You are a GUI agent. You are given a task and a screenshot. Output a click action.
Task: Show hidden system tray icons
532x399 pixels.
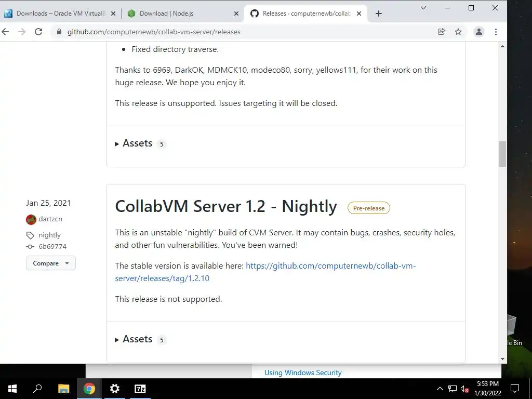[x=440, y=389]
